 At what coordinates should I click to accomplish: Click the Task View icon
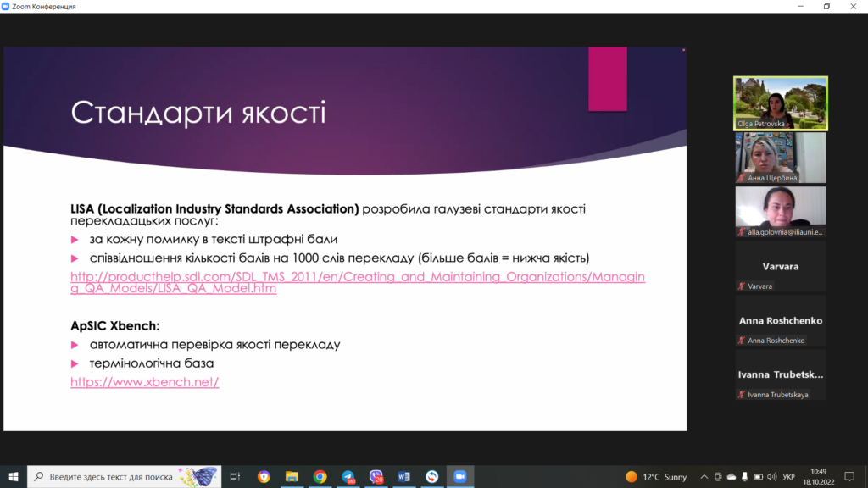tap(236, 477)
